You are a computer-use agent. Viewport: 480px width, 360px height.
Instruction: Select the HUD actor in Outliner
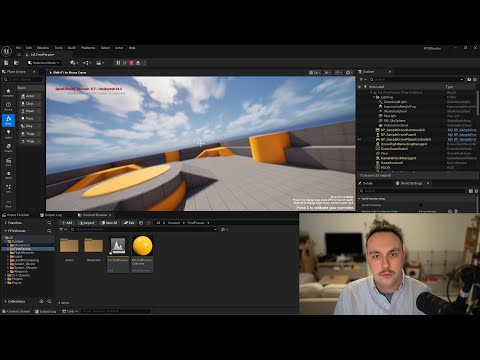385,167
